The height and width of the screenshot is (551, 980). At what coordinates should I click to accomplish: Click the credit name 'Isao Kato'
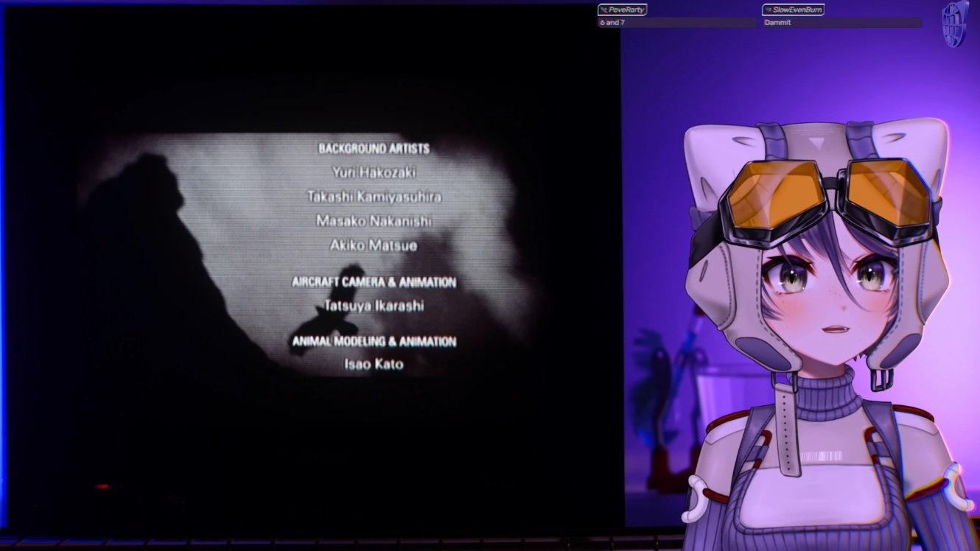374,364
